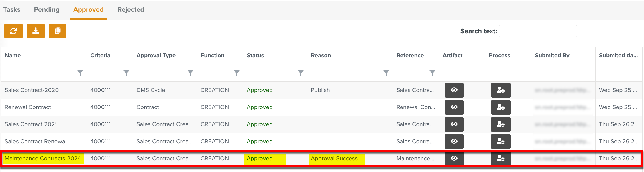
Task: View artifact for Sales Contract 2021
Action: 454,124
